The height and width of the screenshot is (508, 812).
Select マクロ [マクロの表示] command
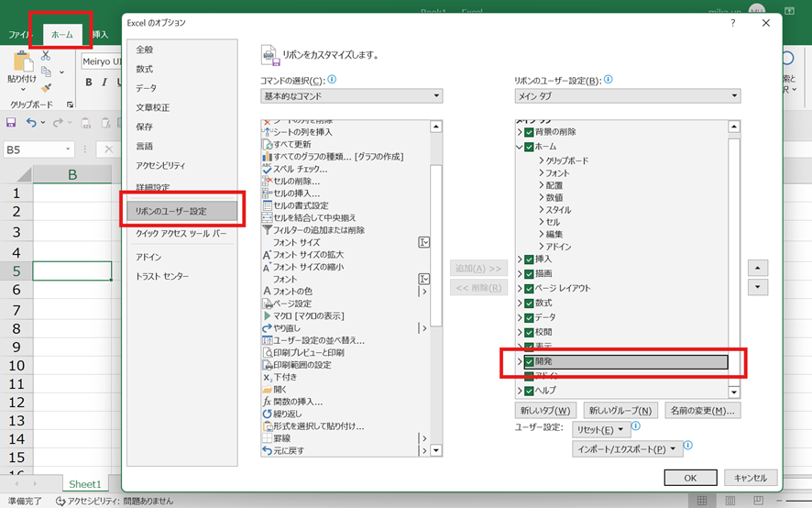(308, 315)
